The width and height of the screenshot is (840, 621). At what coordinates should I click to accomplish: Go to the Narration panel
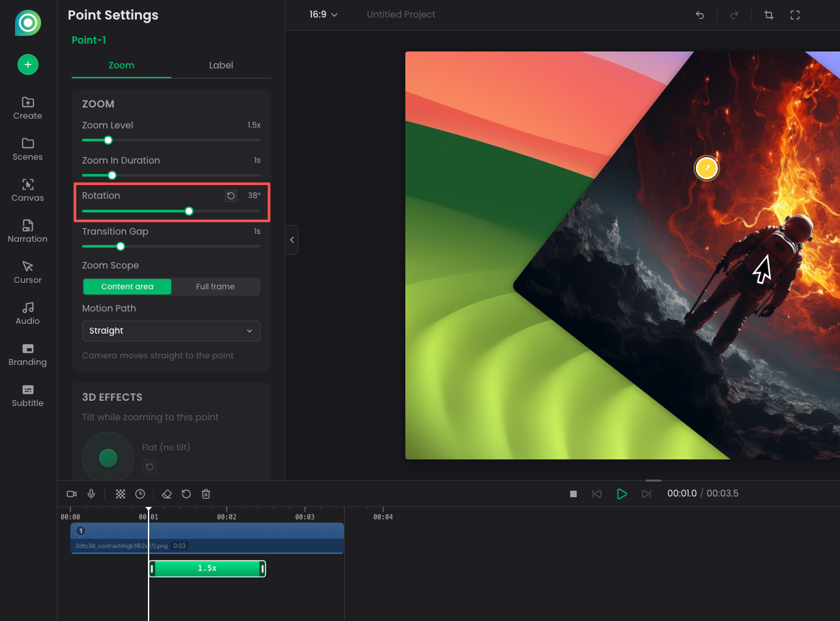tap(28, 231)
